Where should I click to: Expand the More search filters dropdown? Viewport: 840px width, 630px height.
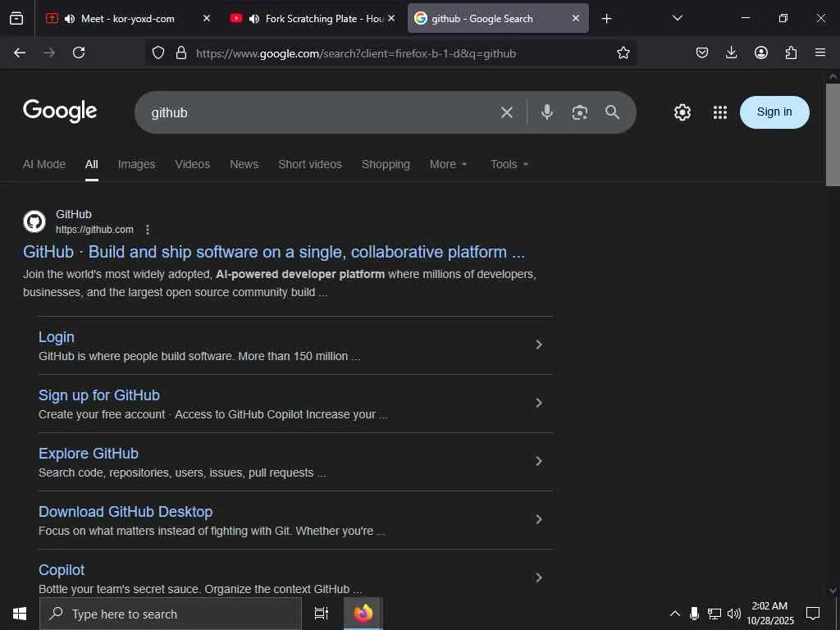pos(448,164)
